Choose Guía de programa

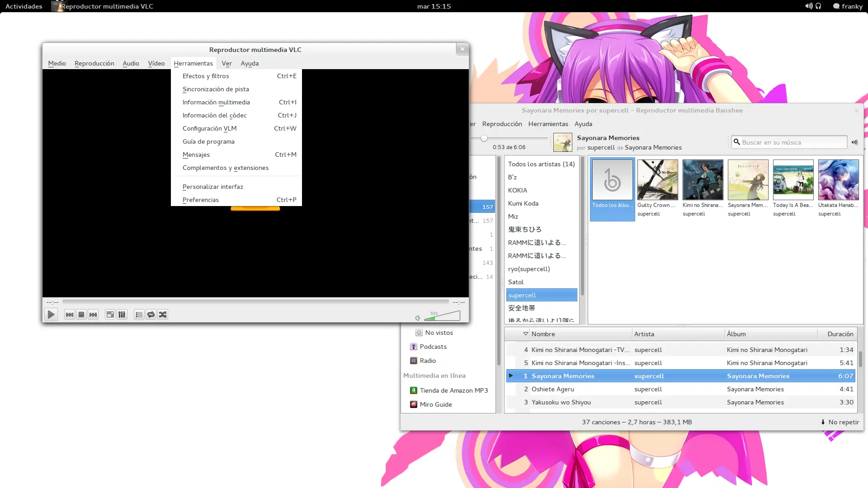coord(236,141)
